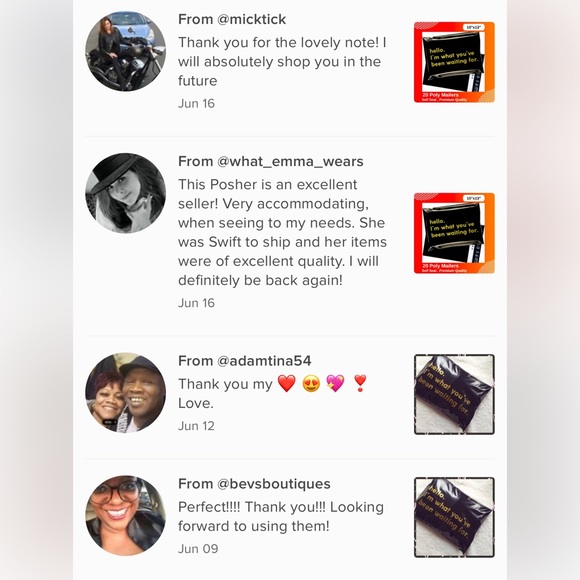The image size is (580, 580).
Task: View poly mailers thumbnail beside @micktick's note
Action: click(x=454, y=62)
